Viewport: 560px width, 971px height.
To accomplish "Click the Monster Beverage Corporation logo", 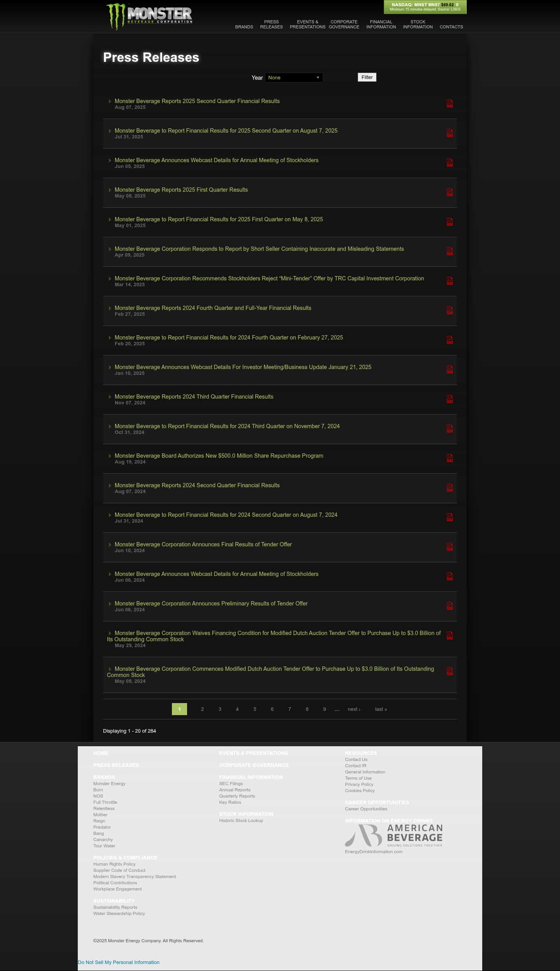I will 149,16.
